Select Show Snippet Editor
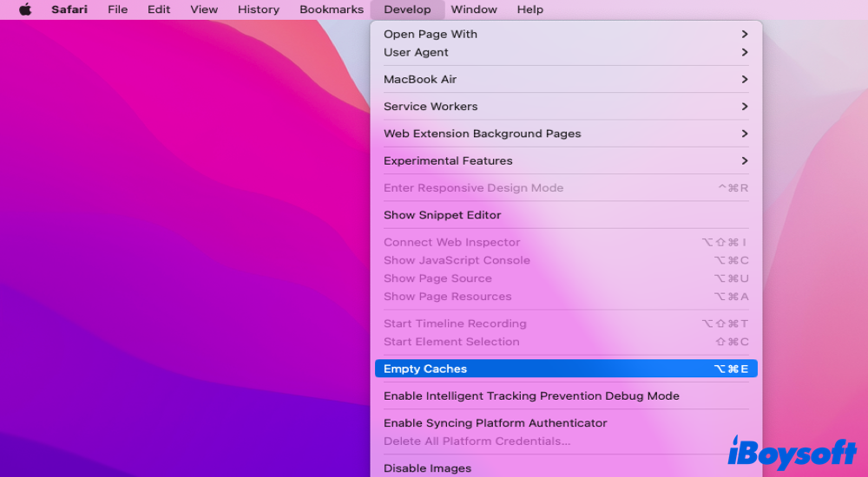868x477 pixels. click(x=443, y=215)
